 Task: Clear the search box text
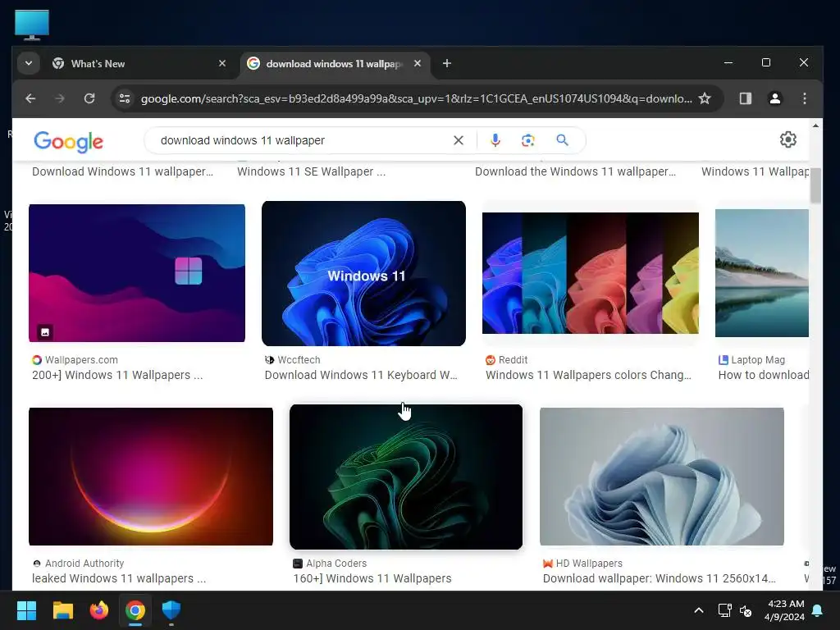(459, 140)
